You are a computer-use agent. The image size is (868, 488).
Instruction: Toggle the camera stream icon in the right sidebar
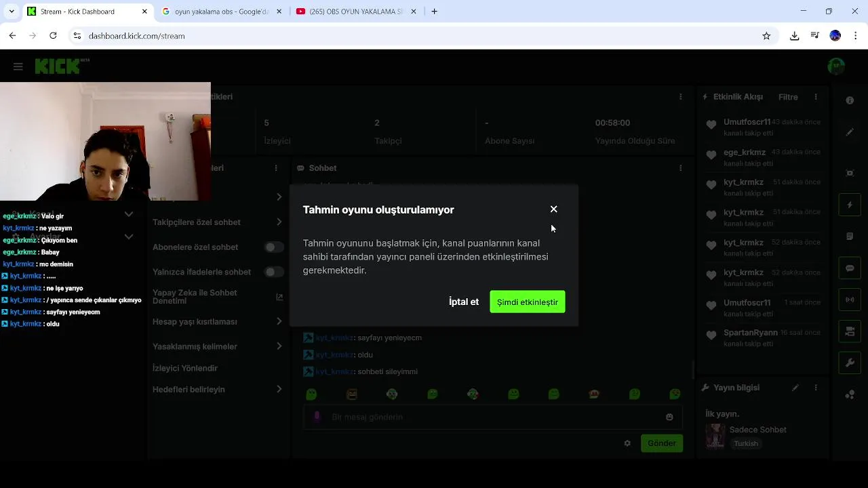point(850,331)
